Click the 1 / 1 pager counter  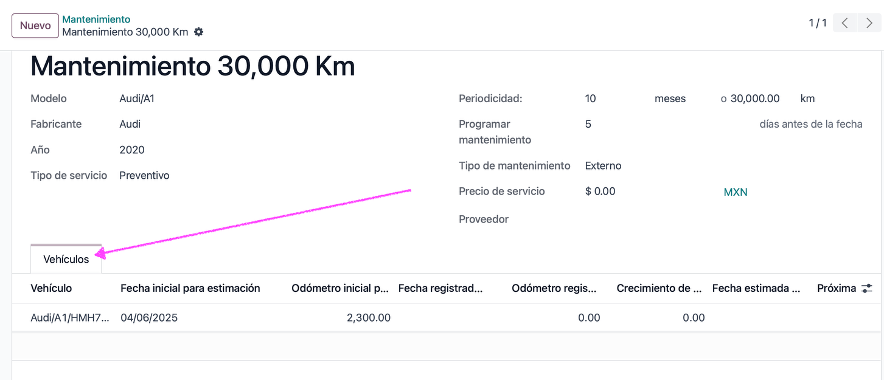click(x=817, y=23)
